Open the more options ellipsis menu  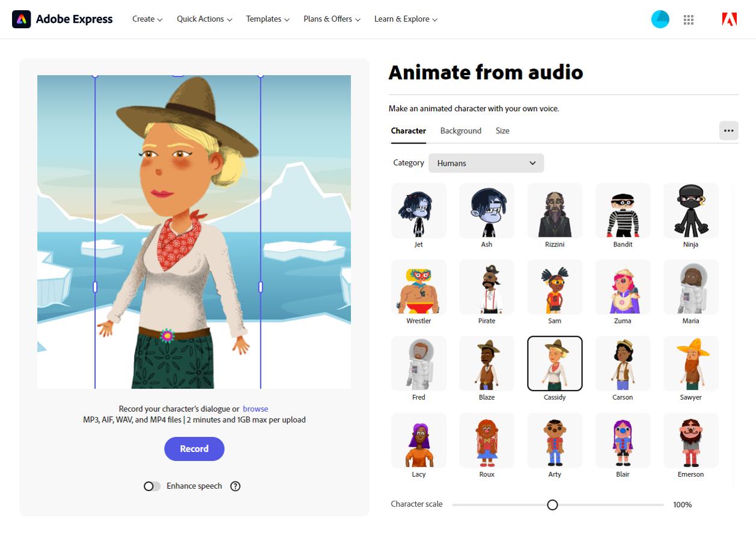(728, 130)
